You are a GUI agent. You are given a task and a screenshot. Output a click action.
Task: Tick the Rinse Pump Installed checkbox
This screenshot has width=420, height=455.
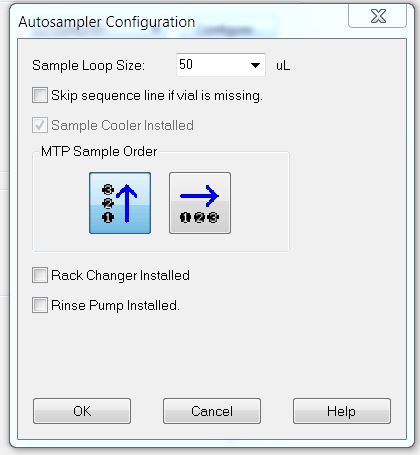40,305
